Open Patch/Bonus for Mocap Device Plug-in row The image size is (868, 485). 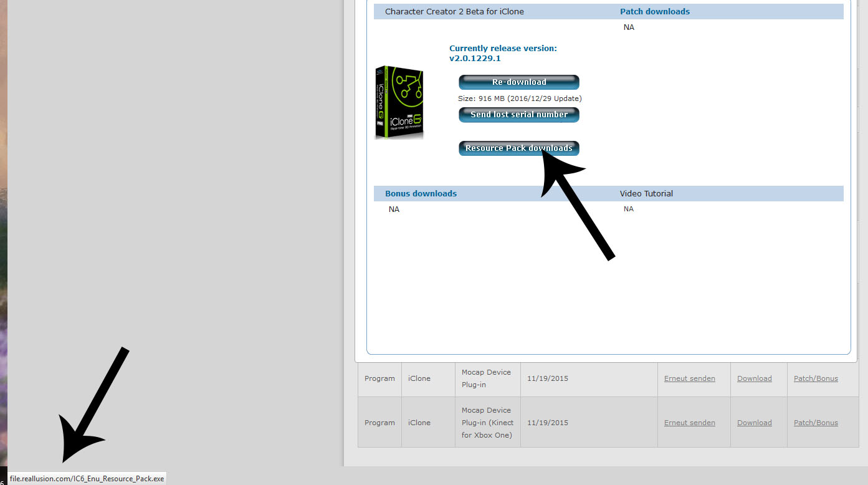tap(816, 378)
